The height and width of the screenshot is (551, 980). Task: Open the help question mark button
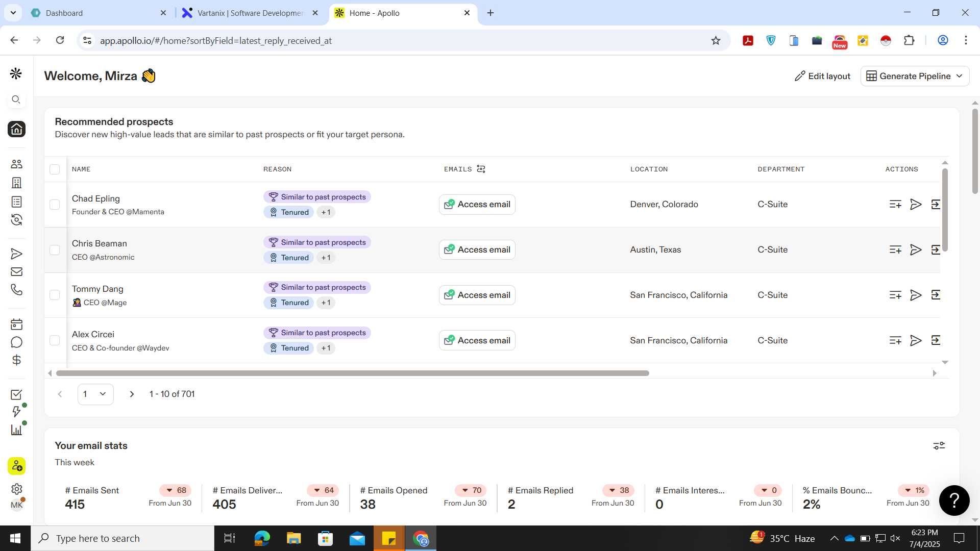pyautogui.click(x=954, y=500)
